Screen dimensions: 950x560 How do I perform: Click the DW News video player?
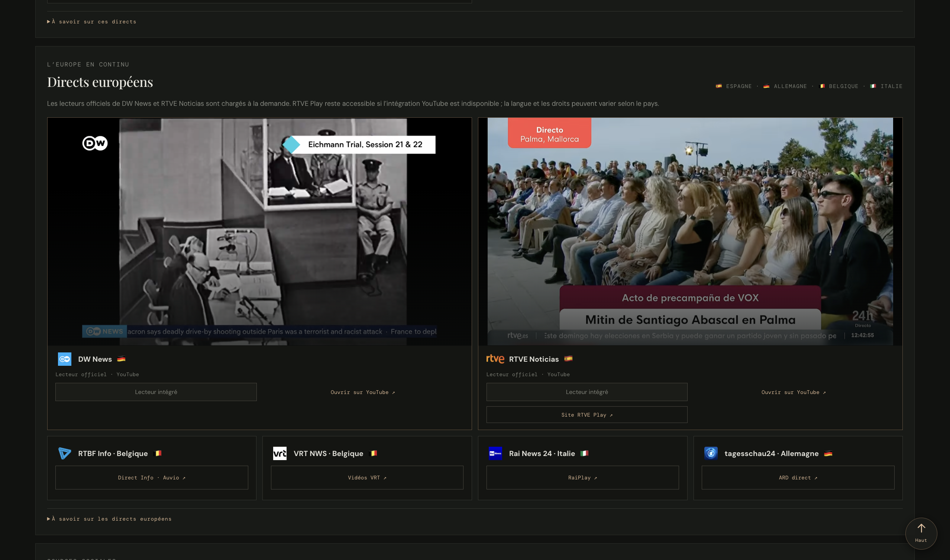coord(259,231)
